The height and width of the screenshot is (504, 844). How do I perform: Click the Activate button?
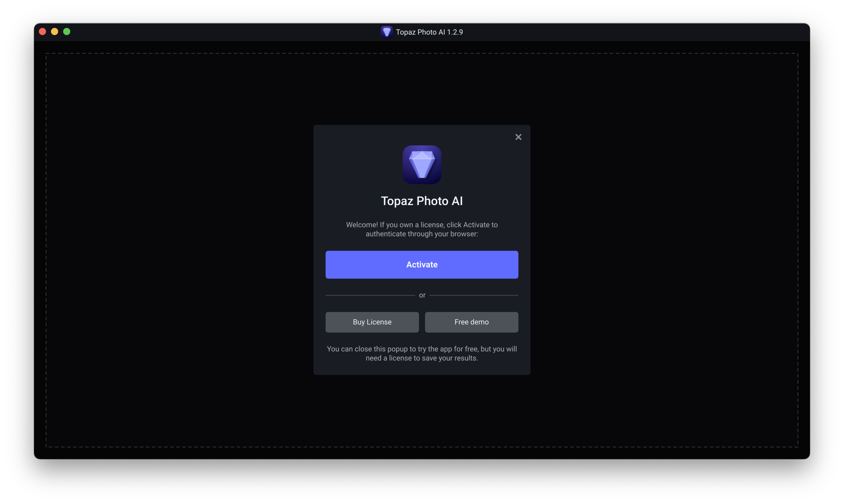421,264
